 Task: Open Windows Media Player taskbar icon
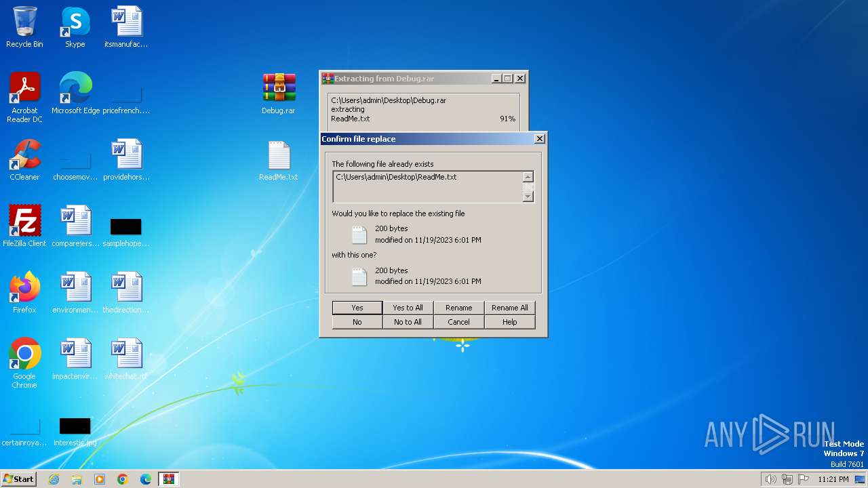coord(100,479)
